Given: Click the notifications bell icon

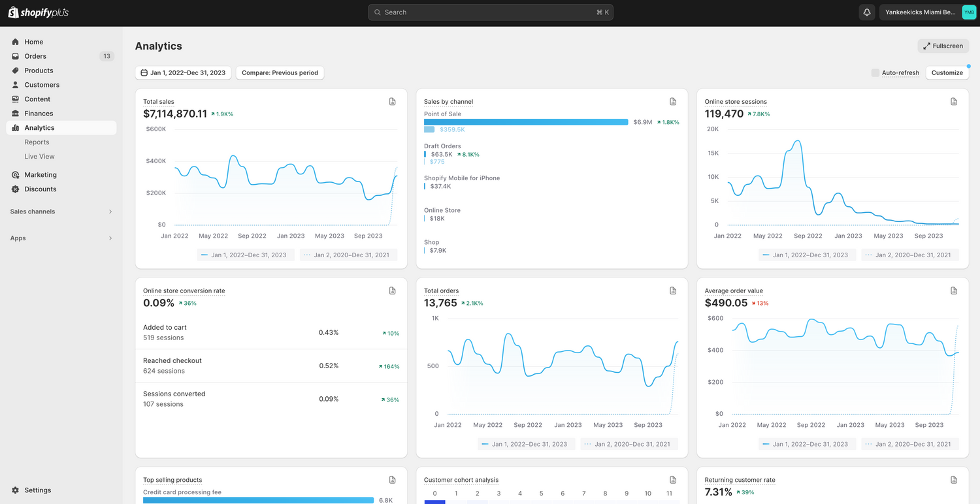Looking at the screenshot, I should click(867, 12).
